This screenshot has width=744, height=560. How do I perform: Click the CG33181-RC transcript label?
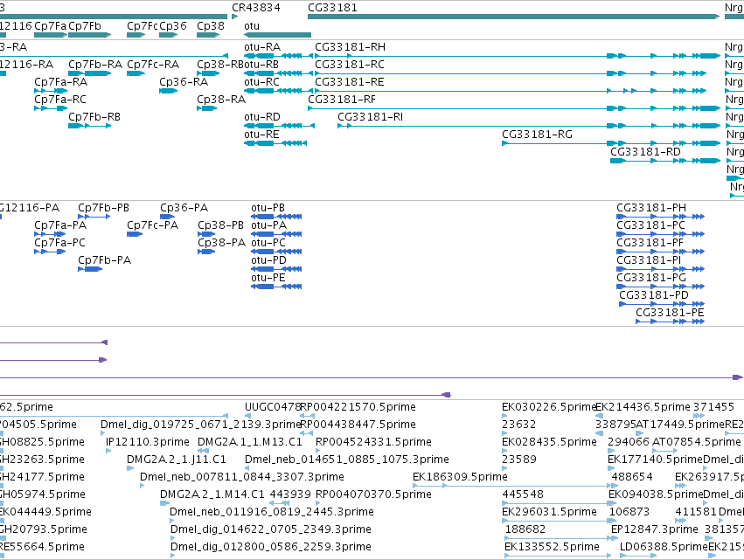(350, 65)
